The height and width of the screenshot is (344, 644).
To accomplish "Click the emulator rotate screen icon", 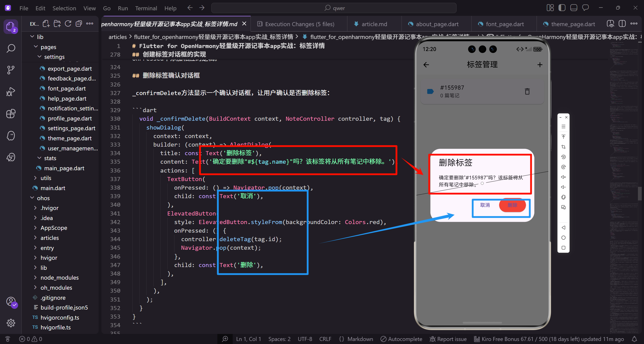I will click(563, 197).
